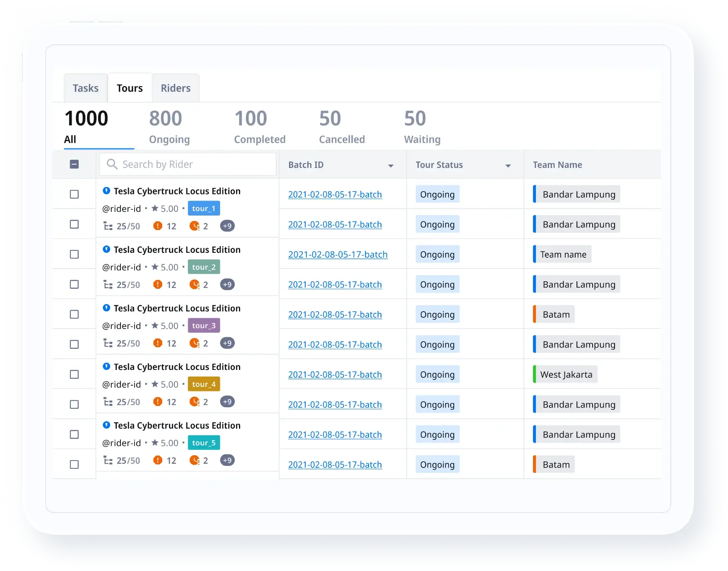This screenshot has width=728, height=571.
Task: Open the +9 badge in tour_1 card
Action: (227, 226)
